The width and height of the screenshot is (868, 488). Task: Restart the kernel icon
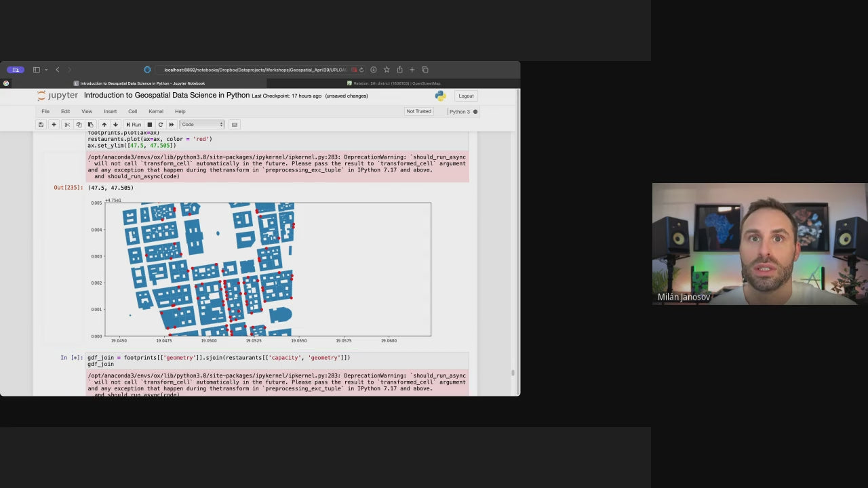pos(161,125)
